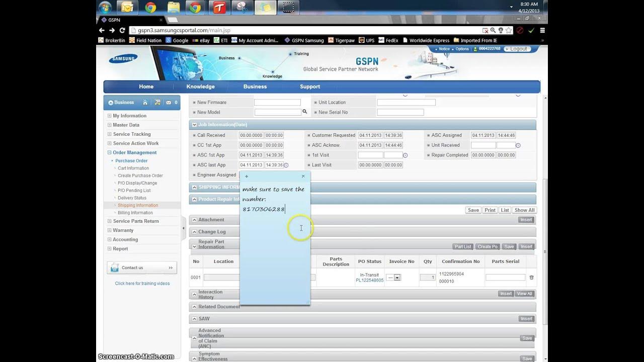This screenshot has height=362, width=644.
Task: Click the Part List button
Action: 463,247
